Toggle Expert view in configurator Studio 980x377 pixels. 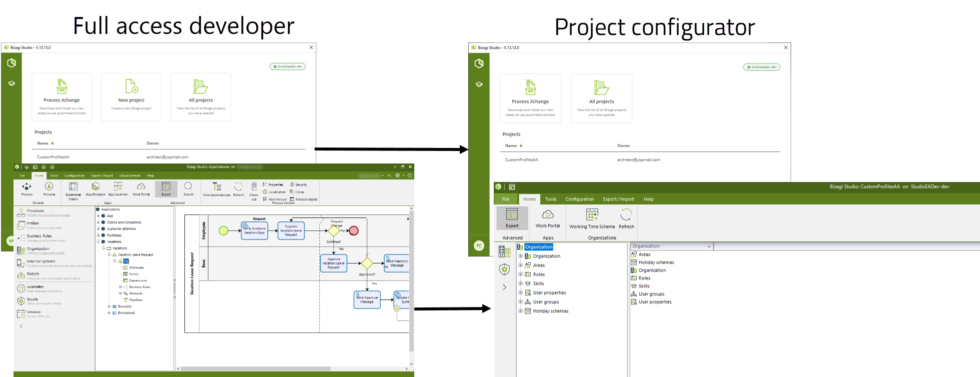point(512,219)
